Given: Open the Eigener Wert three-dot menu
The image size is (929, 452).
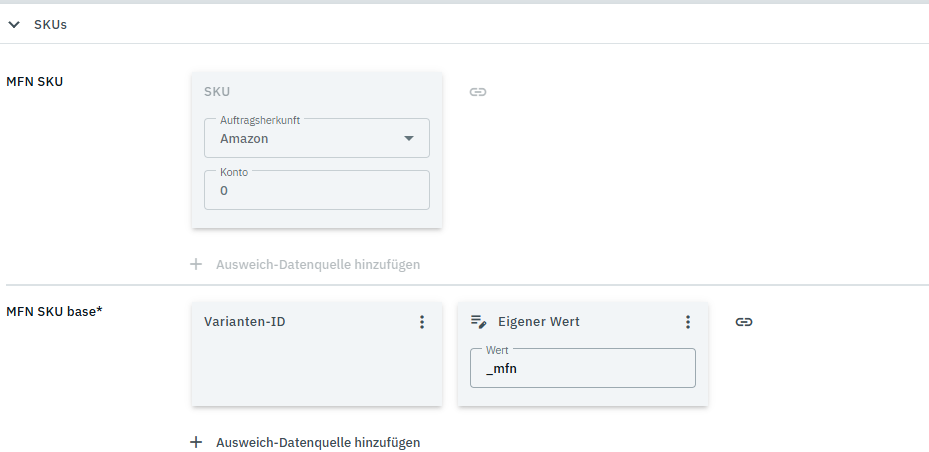Looking at the screenshot, I should click(688, 322).
